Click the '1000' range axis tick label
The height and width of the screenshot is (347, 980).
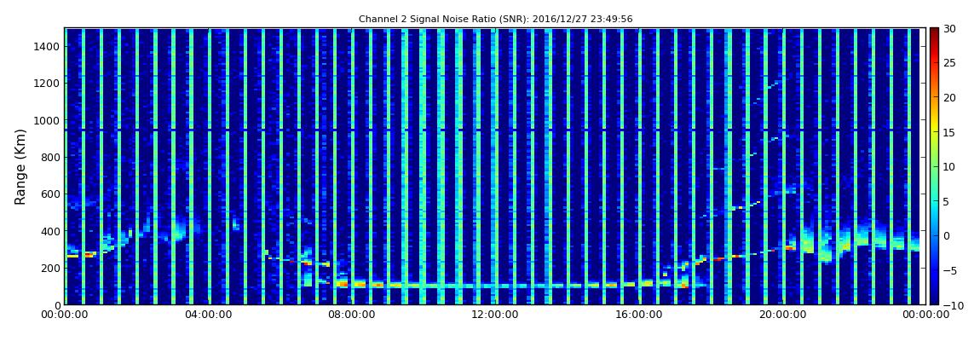coord(48,120)
